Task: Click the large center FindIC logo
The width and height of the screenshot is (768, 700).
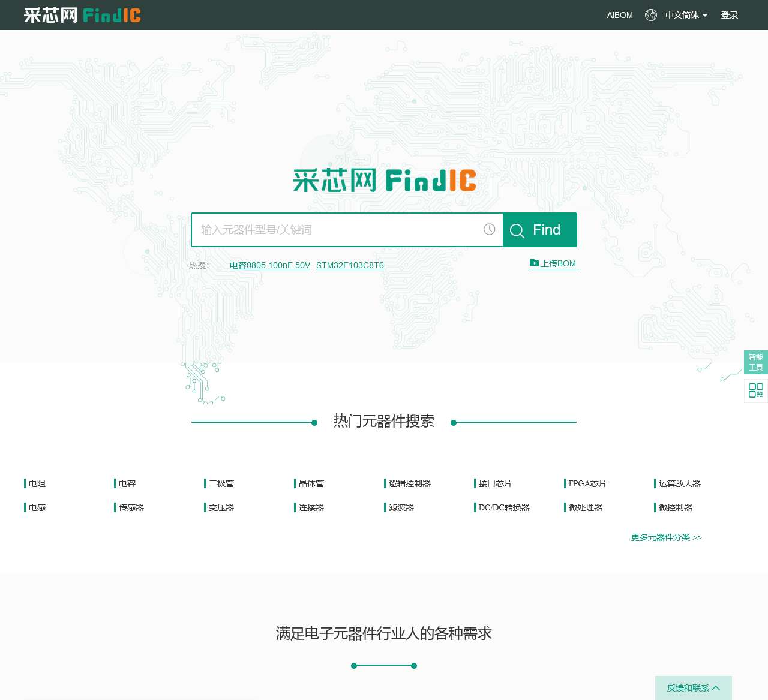Action: click(384, 181)
